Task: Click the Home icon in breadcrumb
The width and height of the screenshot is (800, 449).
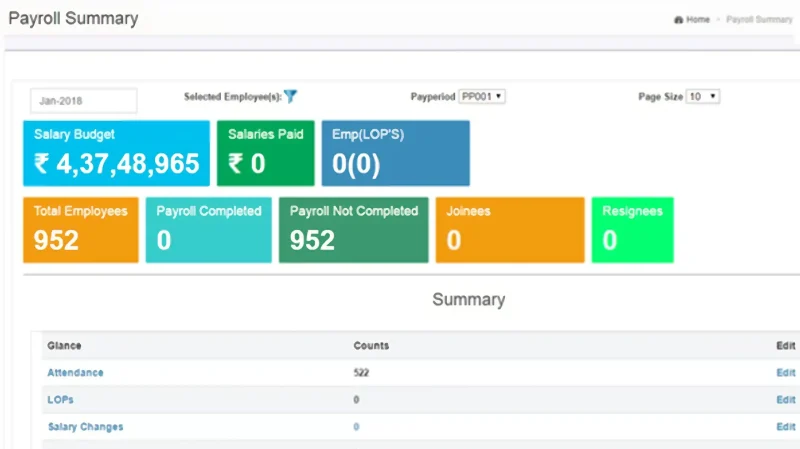Action: click(678, 20)
